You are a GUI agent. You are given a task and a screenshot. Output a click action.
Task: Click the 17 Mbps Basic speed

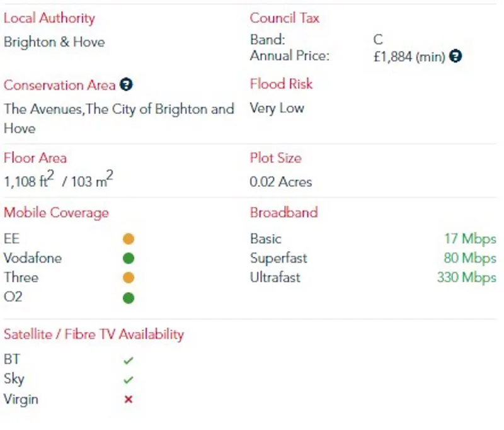coord(470,239)
